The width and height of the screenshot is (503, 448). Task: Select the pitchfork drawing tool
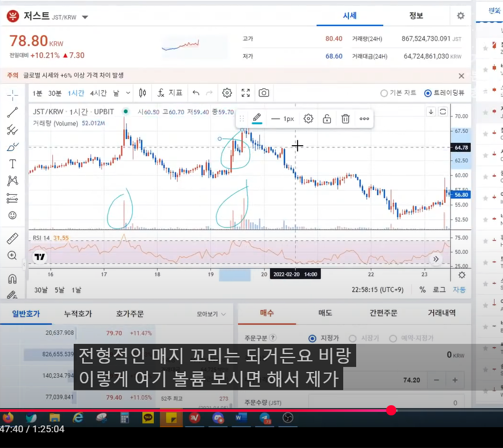point(12,129)
